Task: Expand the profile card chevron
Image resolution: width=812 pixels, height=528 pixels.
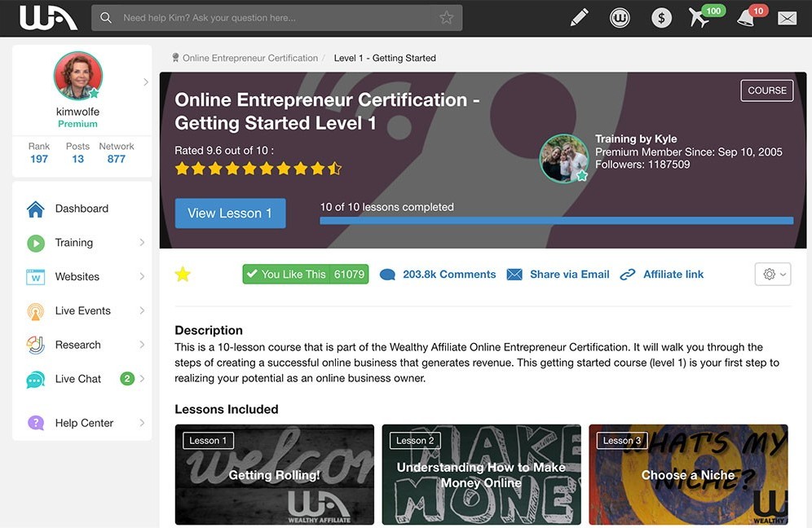Action: (x=145, y=81)
